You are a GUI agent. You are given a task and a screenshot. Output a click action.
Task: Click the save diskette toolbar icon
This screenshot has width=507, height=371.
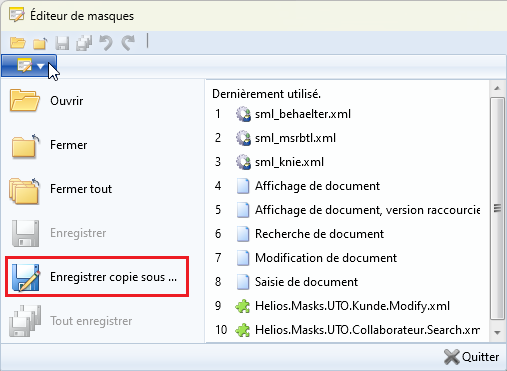pos(62,43)
